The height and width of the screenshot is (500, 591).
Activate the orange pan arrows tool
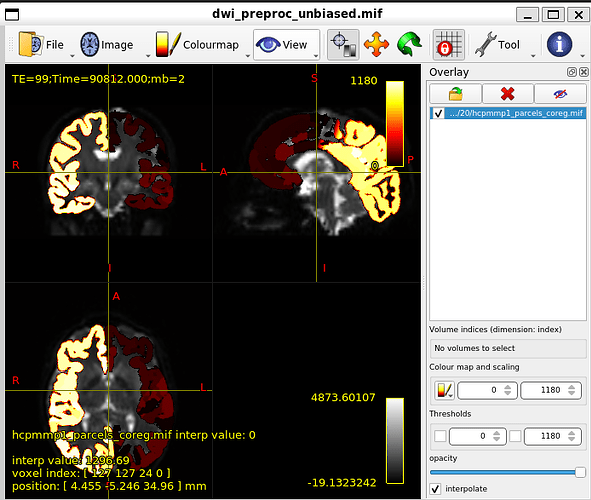click(376, 45)
